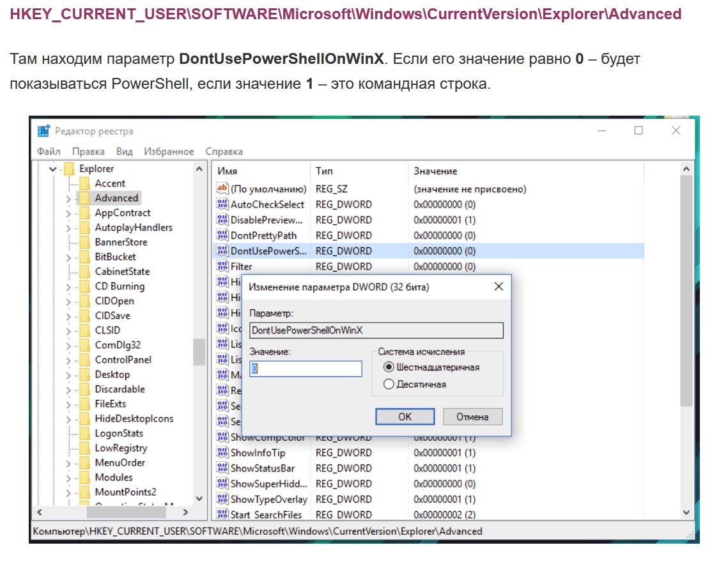Click the tree scroll-up arrow
Viewport: 728px width, 566px height.
199,169
